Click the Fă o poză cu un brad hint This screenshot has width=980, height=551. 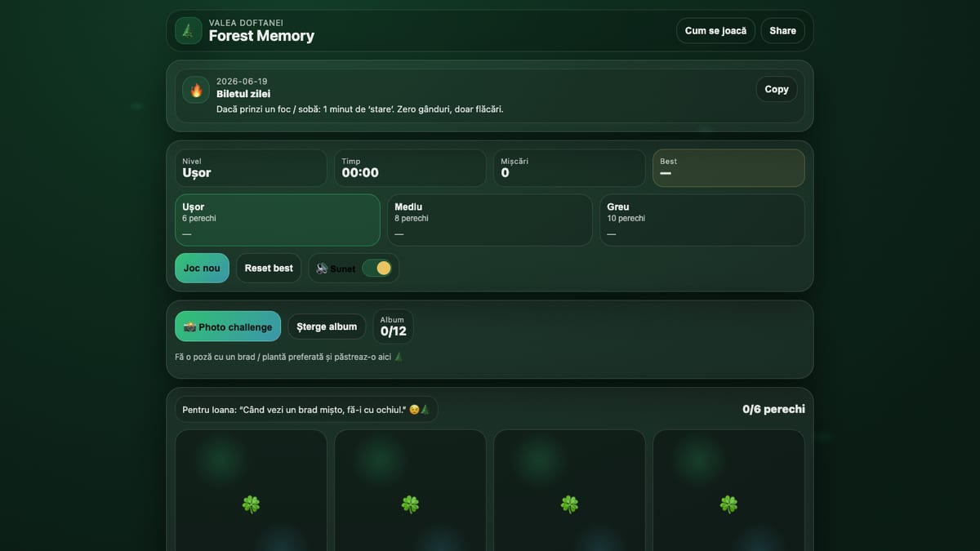coord(289,357)
